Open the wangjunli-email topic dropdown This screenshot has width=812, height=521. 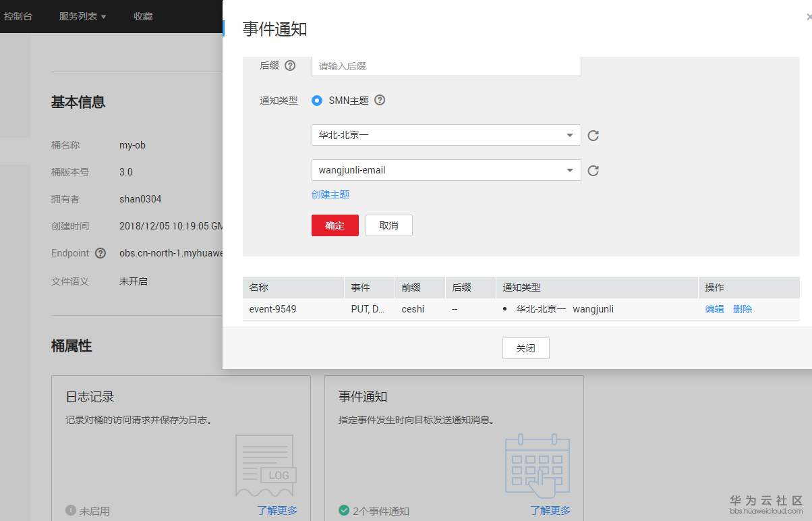446,170
